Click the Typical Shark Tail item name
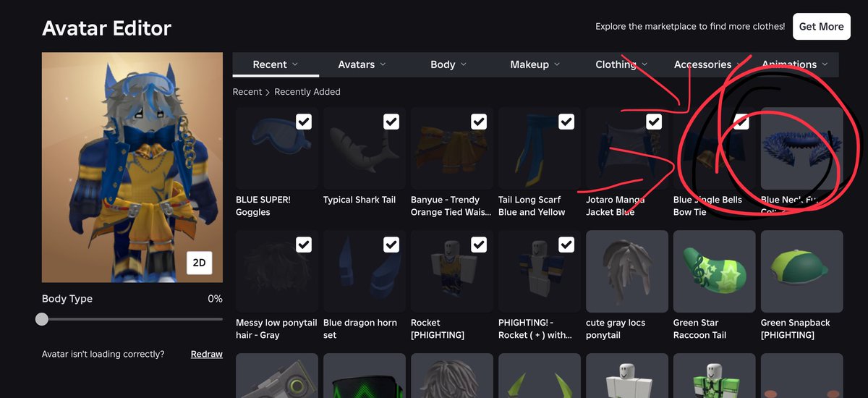 point(359,200)
